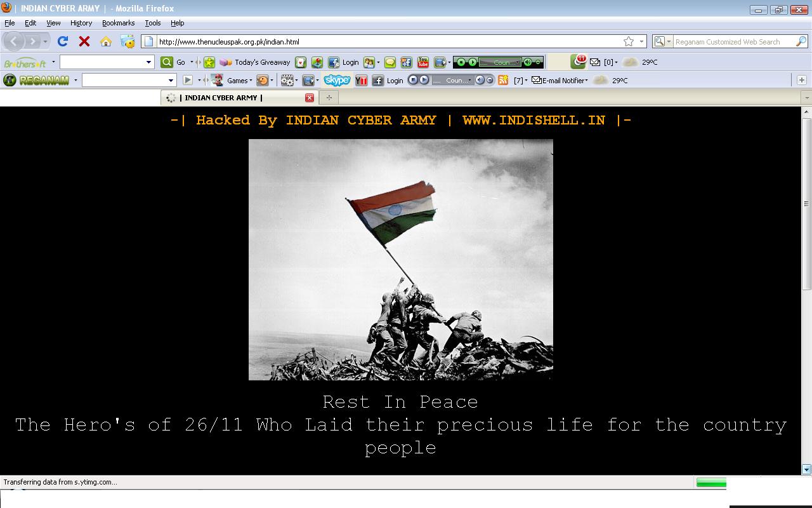Select the Facebook Login icon

(x=332, y=62)
